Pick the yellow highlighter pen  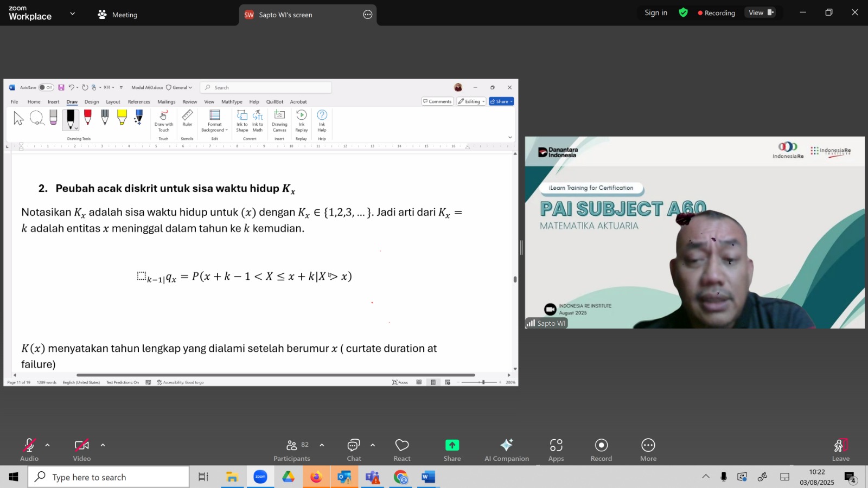(122, 118)
